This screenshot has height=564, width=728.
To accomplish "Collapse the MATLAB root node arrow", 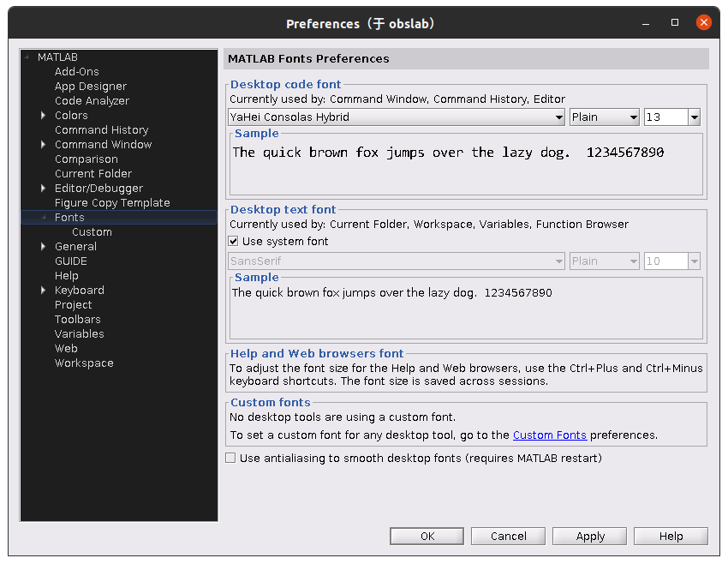I will pos(27,57).
